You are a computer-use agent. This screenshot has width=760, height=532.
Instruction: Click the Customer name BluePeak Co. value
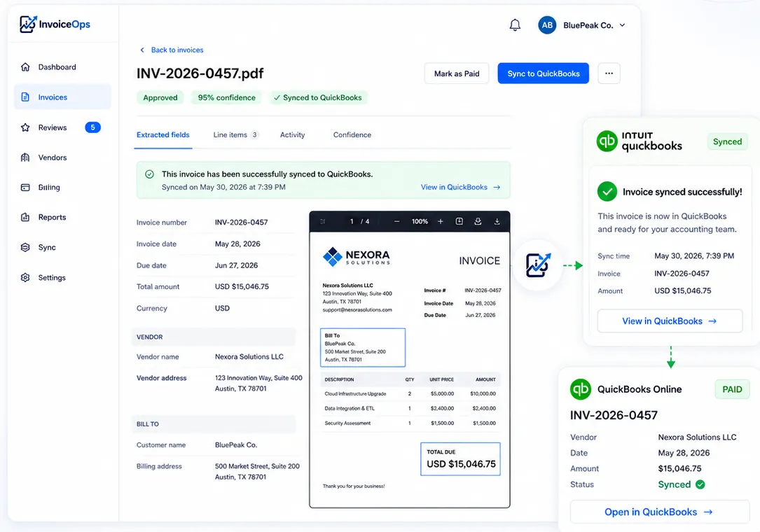click(236, 444)
